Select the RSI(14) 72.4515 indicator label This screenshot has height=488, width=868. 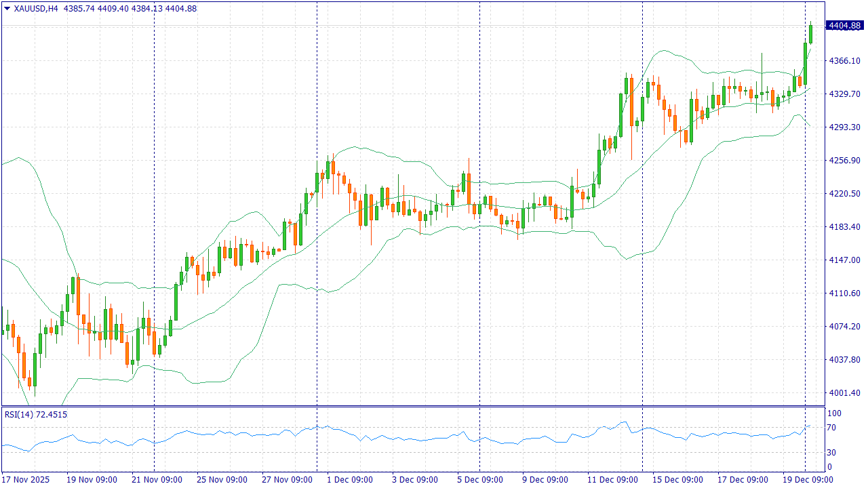[x=36, y=414]
